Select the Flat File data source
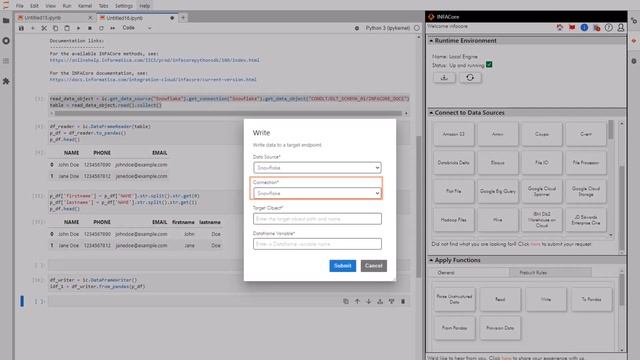This screenshot has width=640, height=360. pos(453,191)
